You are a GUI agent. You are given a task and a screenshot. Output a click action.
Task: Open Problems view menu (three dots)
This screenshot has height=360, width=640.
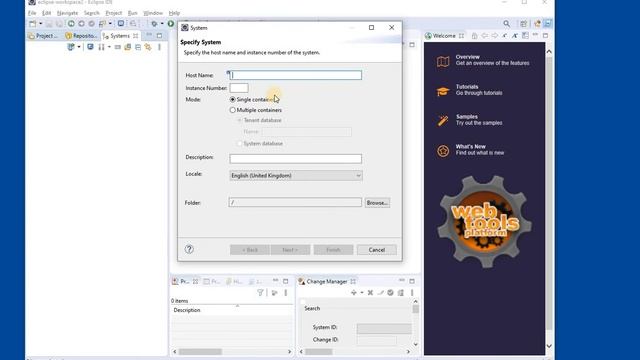[286, 293]
